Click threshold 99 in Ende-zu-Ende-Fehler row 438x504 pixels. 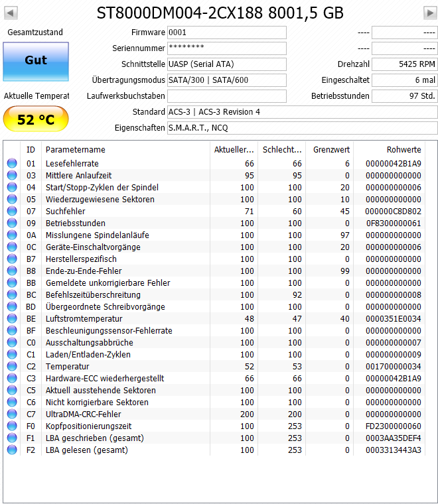(x=345, y=271)
